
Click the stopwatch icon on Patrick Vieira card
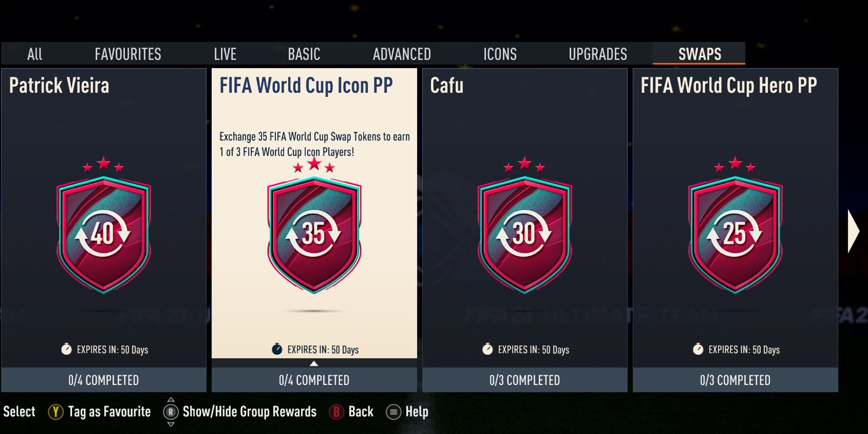coord(66,349)
